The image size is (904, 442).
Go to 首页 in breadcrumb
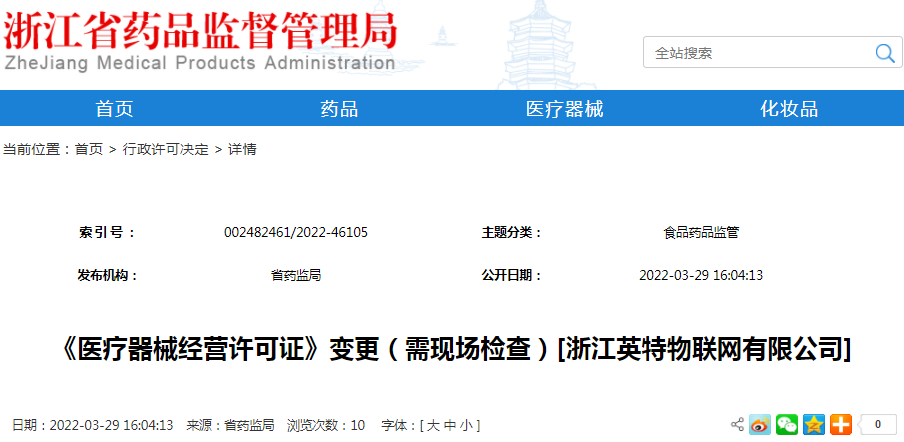click(89, 150)
